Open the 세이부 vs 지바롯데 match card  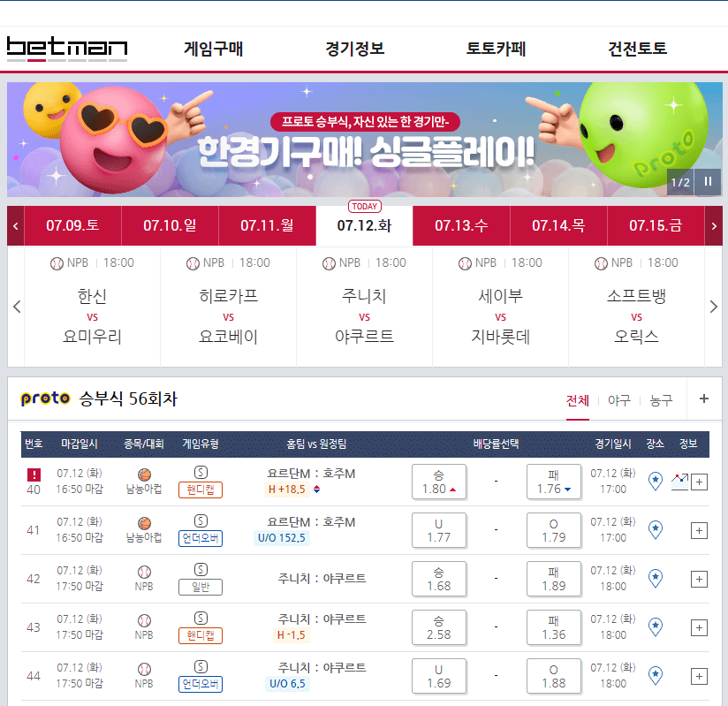500,307
